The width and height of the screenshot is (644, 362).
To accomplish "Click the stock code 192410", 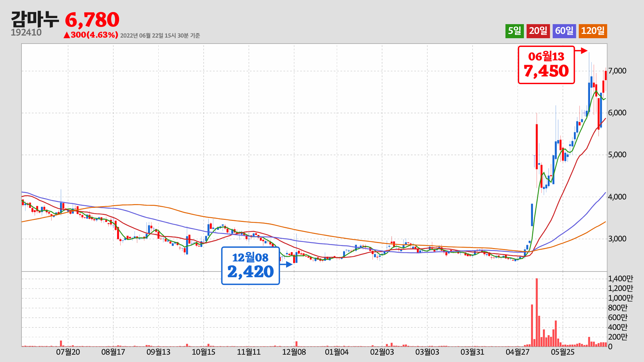I will point(26,33).
